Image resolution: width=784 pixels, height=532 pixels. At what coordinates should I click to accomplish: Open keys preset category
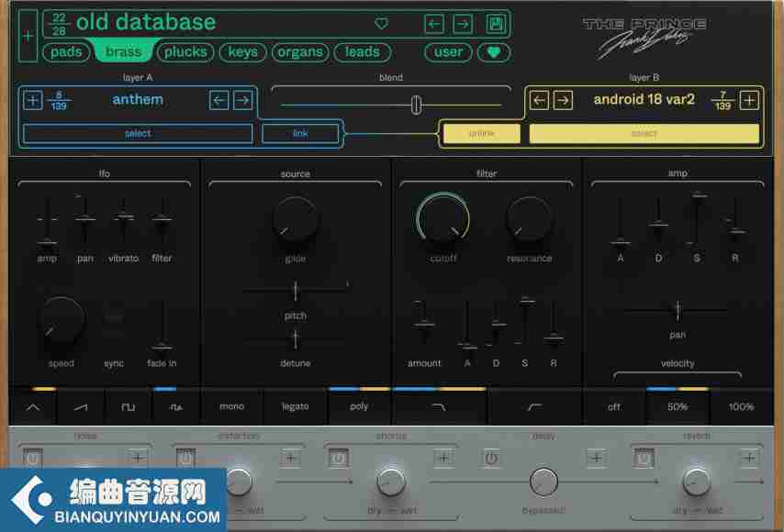242,52
